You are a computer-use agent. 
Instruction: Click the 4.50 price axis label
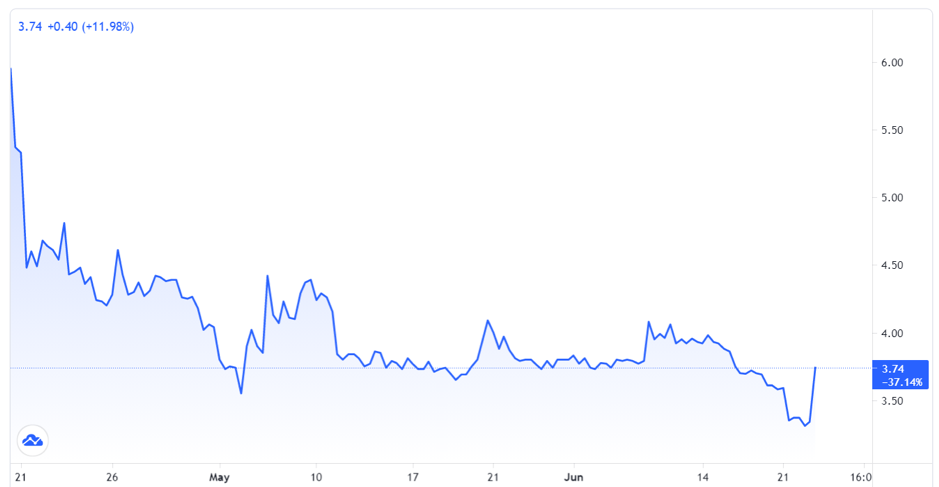(x=892, y=265)
